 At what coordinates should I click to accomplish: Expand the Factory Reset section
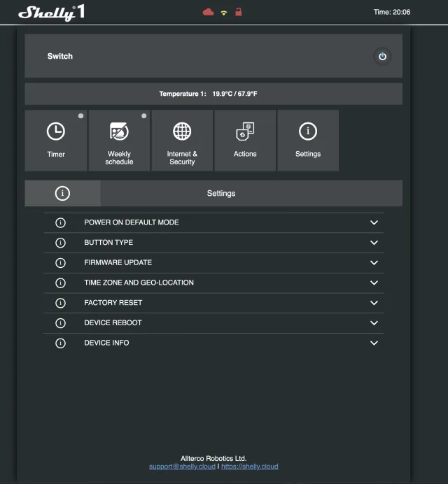click(374, 303)
